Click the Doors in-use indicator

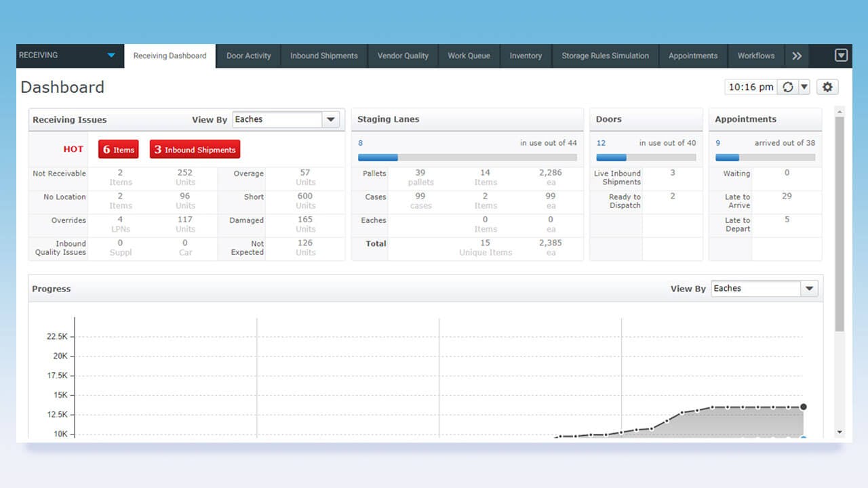pos(646,157)
